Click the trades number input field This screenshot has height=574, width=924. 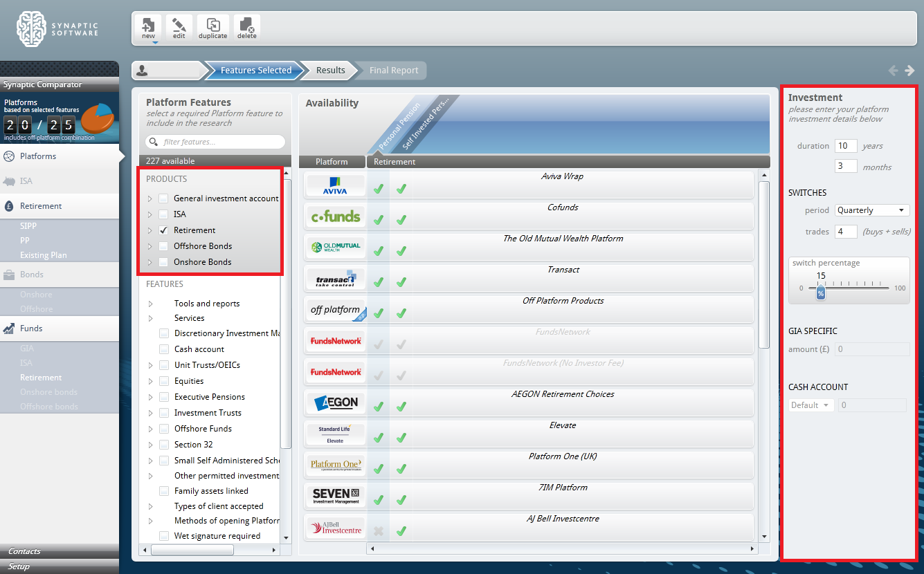[x=846, y=232]
